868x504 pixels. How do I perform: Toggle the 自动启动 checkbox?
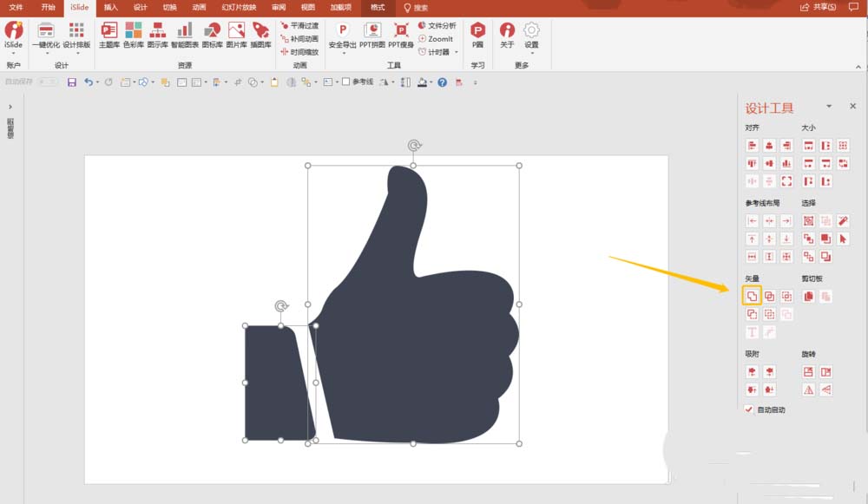[749, 409]
